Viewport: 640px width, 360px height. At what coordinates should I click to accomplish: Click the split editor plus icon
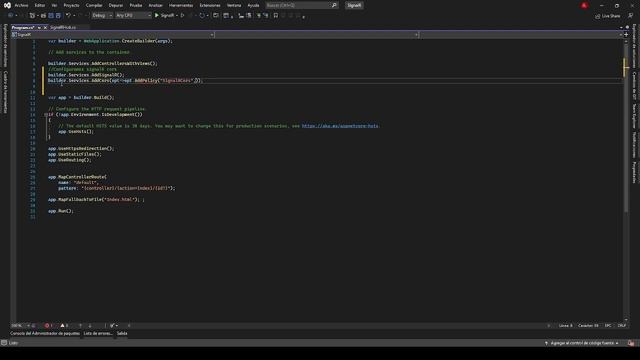click(626, 35)
